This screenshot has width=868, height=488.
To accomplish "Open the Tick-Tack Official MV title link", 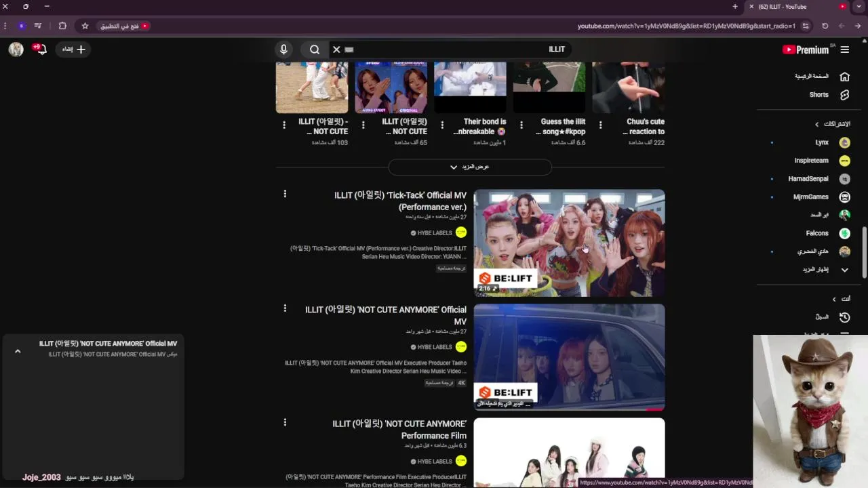I will coord(400,201).
